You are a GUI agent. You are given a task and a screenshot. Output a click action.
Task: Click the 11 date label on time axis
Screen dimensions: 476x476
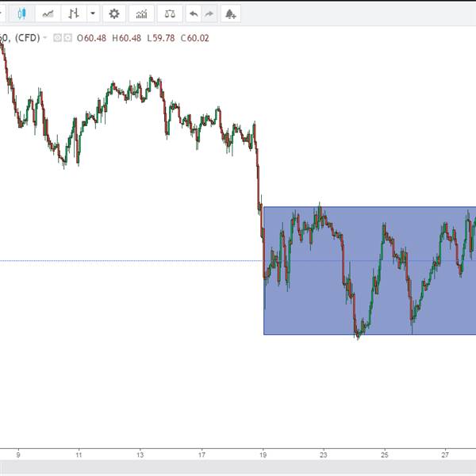(x=79, y=455)
